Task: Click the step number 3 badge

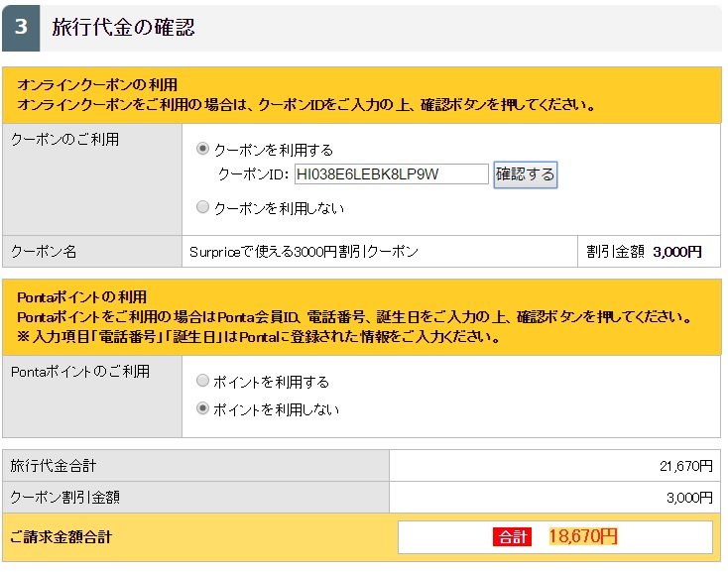Action: pyautogui.click(x=21, y=28)
